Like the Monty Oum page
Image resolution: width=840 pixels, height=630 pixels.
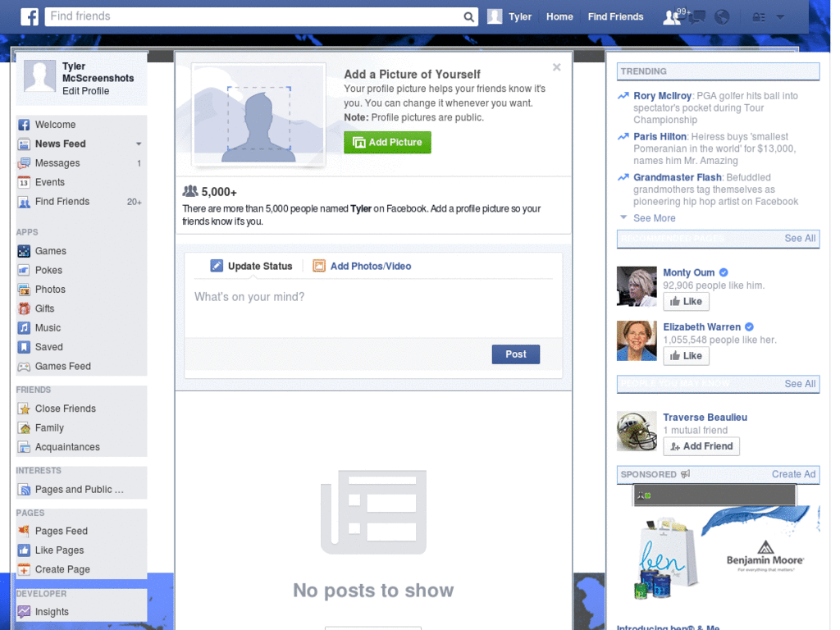coord(686,302)
